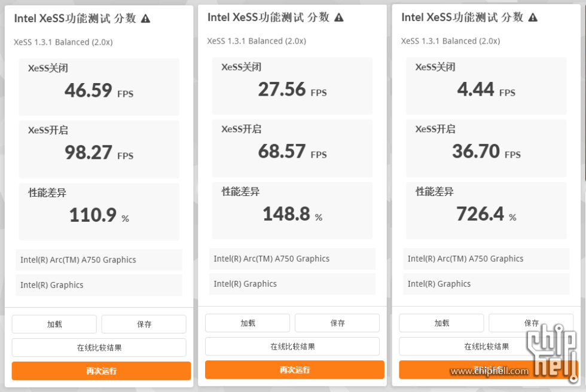Click 'XeSS 1.3.1 Balanced (2.0x)' in the 27.56 FPS card

pos(257,41)
